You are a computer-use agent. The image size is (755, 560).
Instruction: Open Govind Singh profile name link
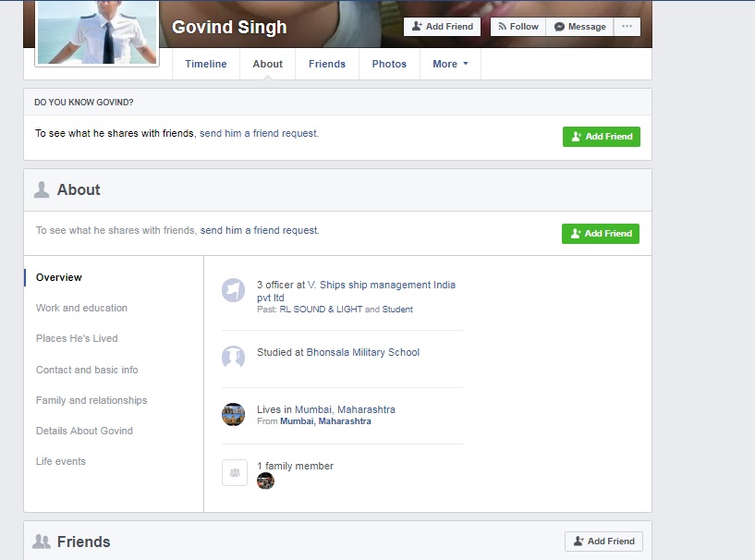pyautogui.click(x=229, y=27)
